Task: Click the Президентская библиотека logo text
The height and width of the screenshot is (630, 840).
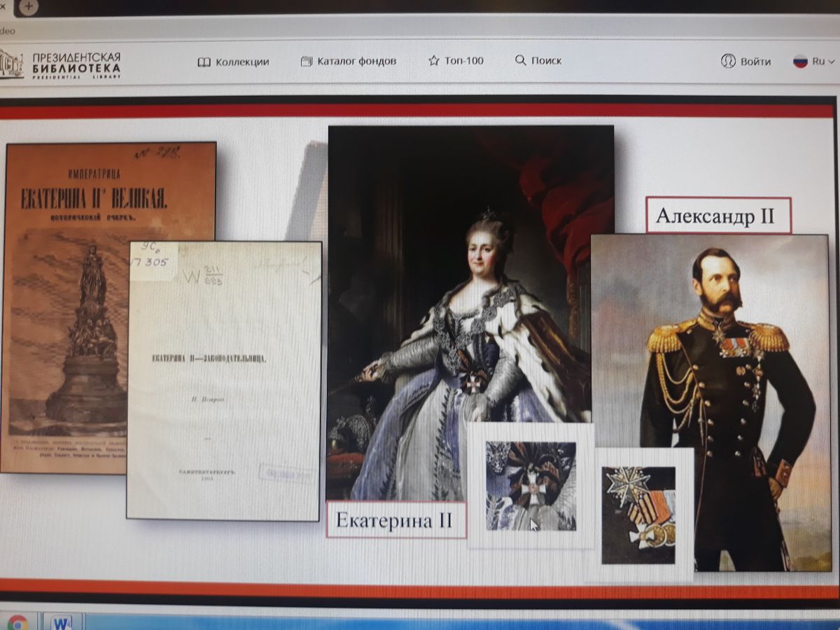Action: point(76,65)
